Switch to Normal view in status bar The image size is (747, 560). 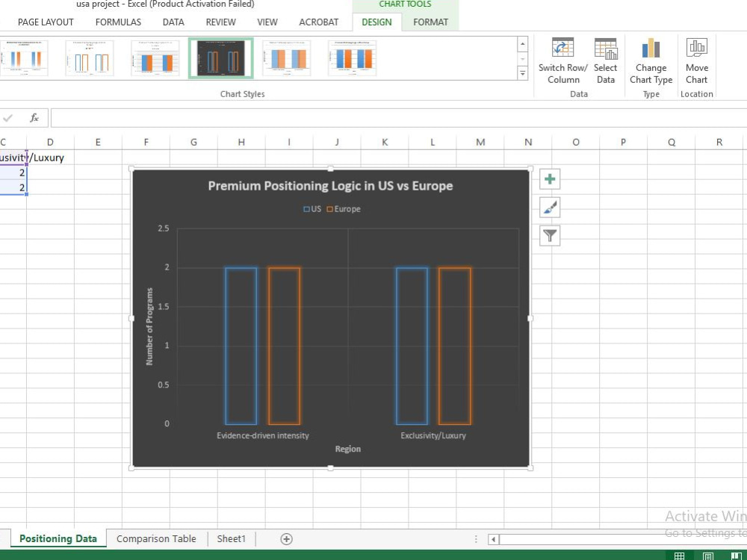tap(679, 556)
